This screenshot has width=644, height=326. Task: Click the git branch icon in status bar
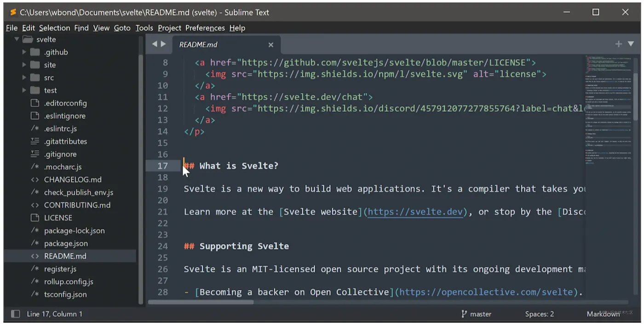(464, 314)
